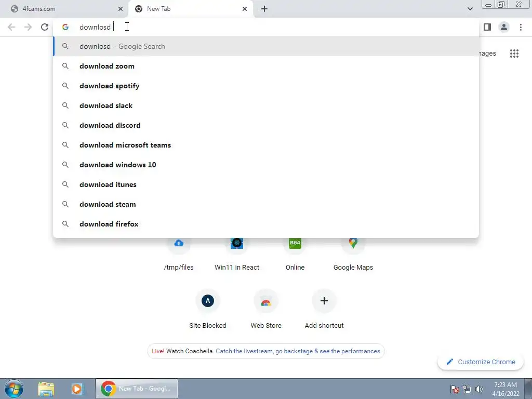Click the volume speaker tray icon

480,389
